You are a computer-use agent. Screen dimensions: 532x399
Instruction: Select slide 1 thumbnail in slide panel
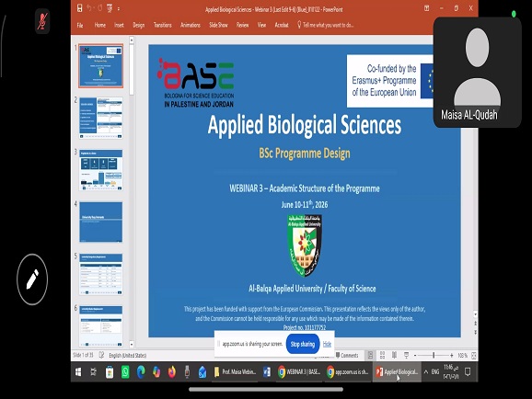coord(100,66)
